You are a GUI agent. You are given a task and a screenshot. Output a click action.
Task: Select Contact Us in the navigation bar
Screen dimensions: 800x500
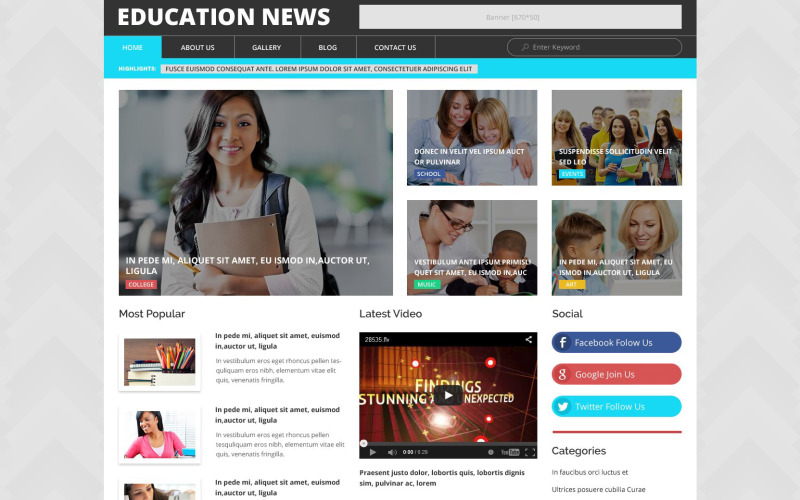[395, 47]
